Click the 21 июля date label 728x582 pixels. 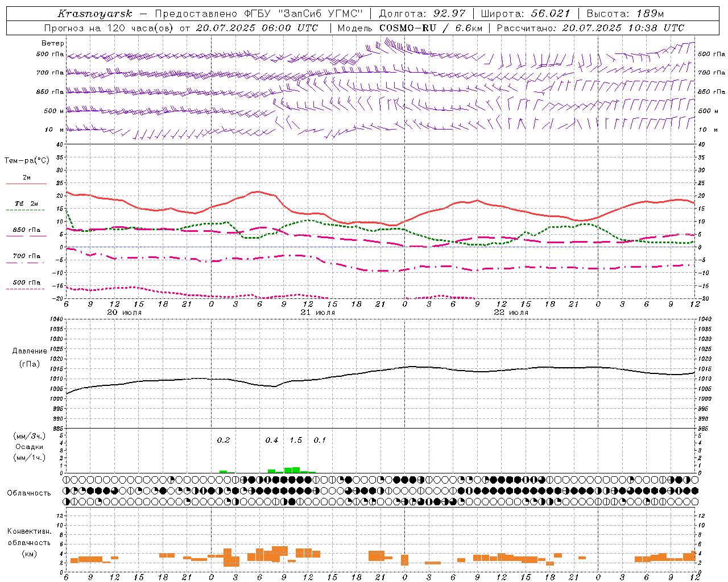pos(318,313)
